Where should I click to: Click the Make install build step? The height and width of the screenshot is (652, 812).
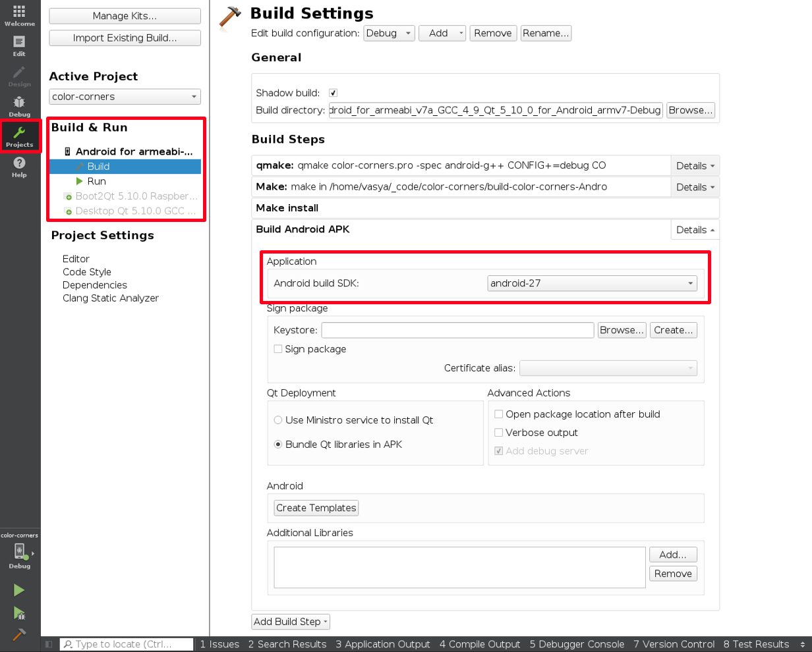tap(485, 208)
